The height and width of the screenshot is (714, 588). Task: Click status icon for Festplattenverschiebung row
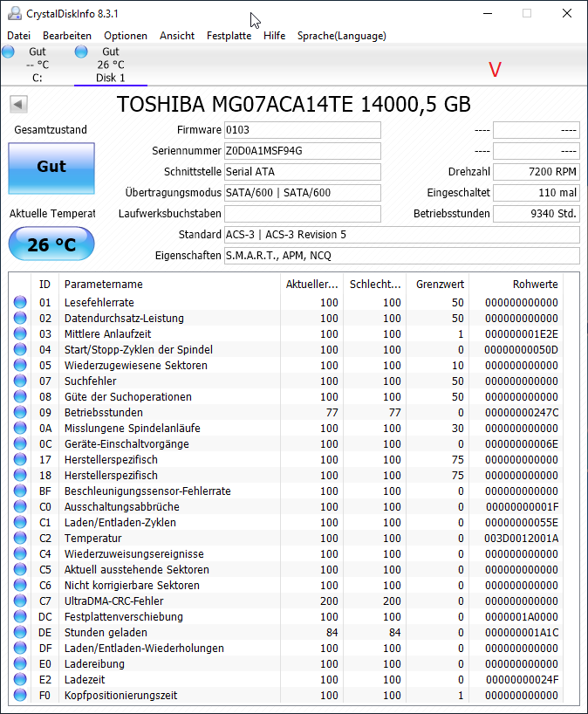coord(20,616)
